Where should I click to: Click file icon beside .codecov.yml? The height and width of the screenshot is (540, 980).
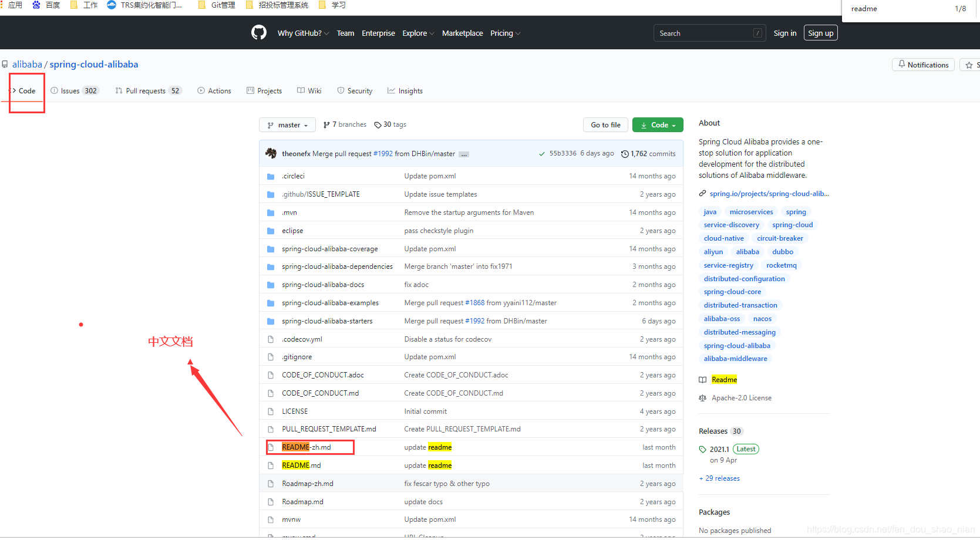point(271,339)
